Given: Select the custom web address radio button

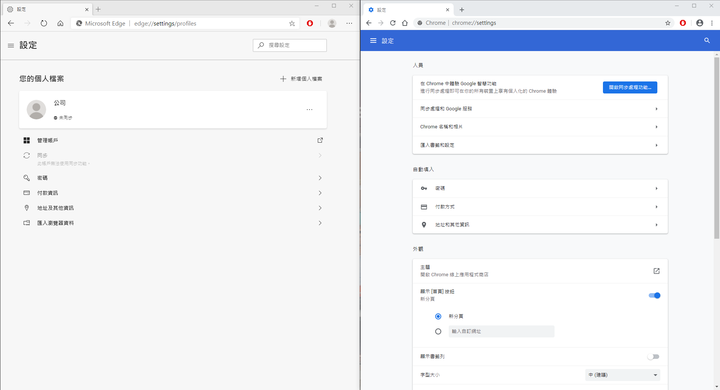Looking at the screenshot, I should coord(438,331).
